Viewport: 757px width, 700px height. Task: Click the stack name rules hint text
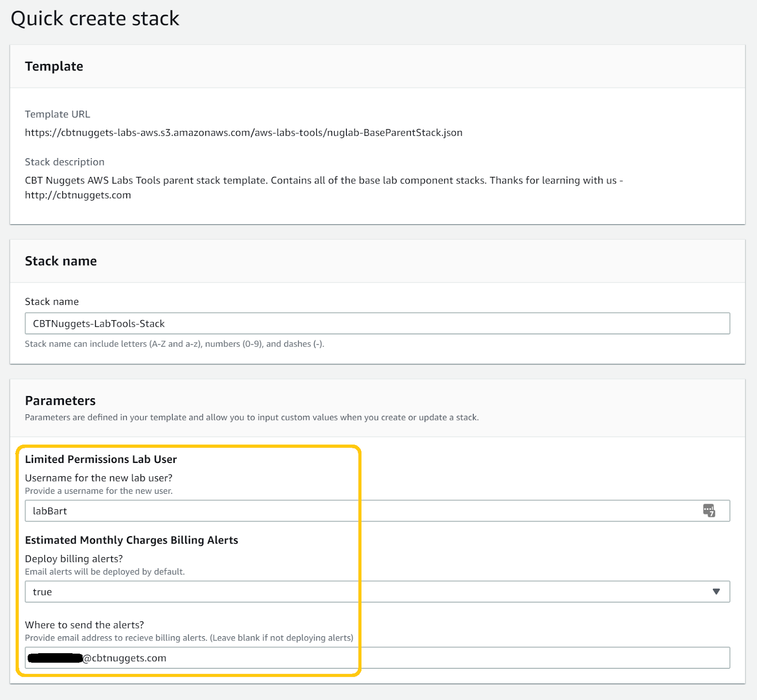point(175,344)
